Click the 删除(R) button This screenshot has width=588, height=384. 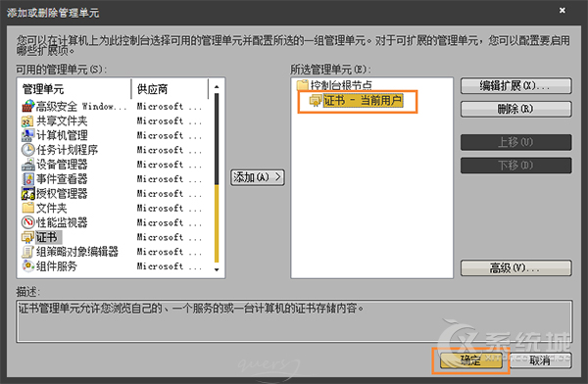516,109
